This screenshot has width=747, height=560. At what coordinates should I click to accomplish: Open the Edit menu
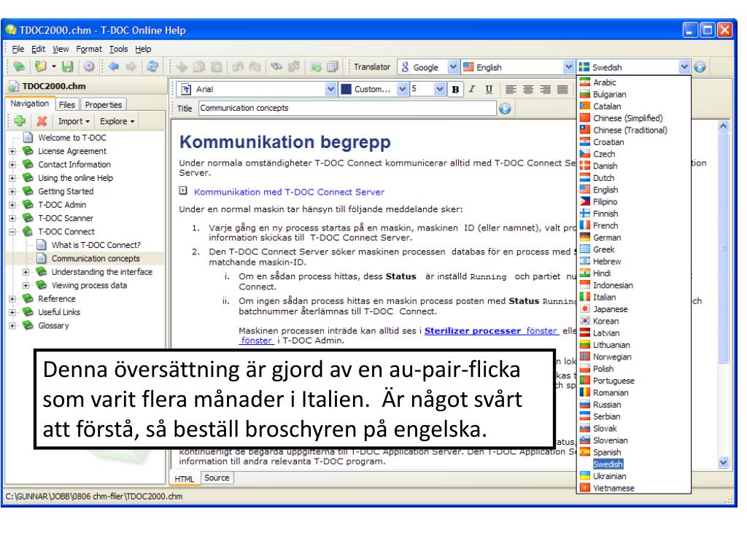38,49
